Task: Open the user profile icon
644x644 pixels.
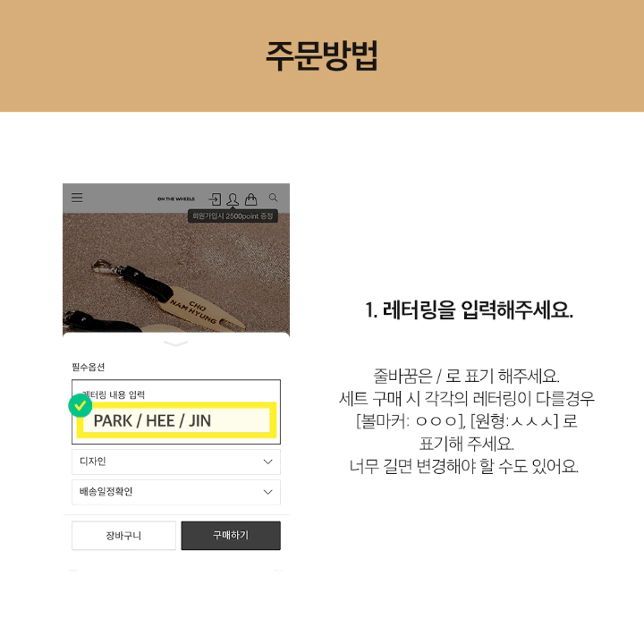Action: [233, 199]
